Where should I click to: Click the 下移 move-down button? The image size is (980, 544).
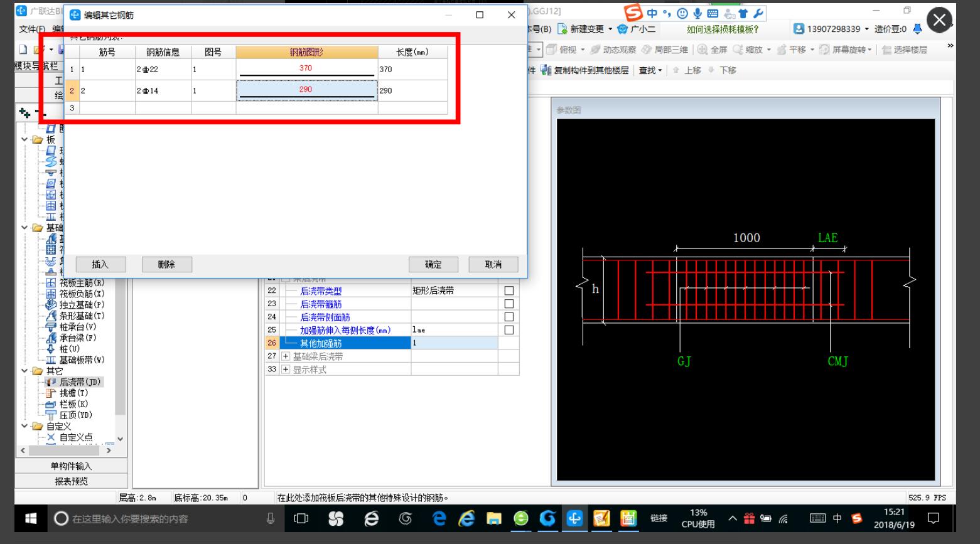(722, 70)
